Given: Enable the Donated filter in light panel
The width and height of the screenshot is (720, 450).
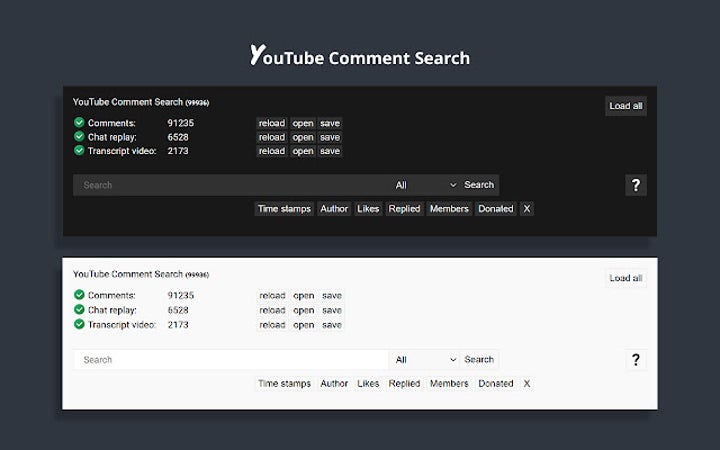Looking at the screenshot, I should (x=495, y=384).
